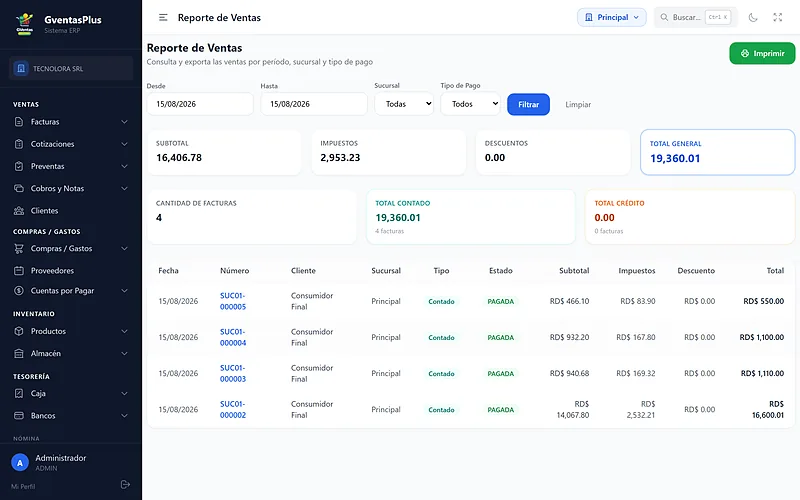The width and height of the screenshot is (800, 500).
Task: Open the Caja menu item
Action: [70, 393]
